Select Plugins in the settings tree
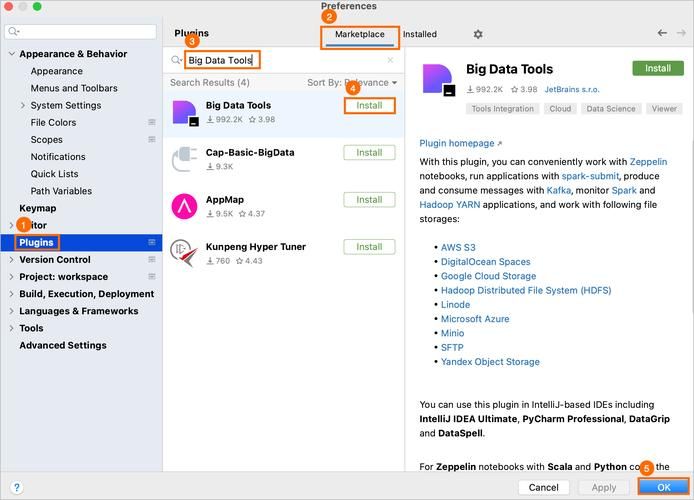694x500 pixels. pos(81,242)
